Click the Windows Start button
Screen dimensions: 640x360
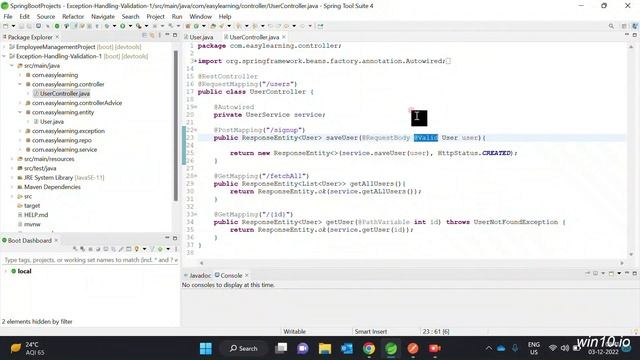tap(206, 348)
